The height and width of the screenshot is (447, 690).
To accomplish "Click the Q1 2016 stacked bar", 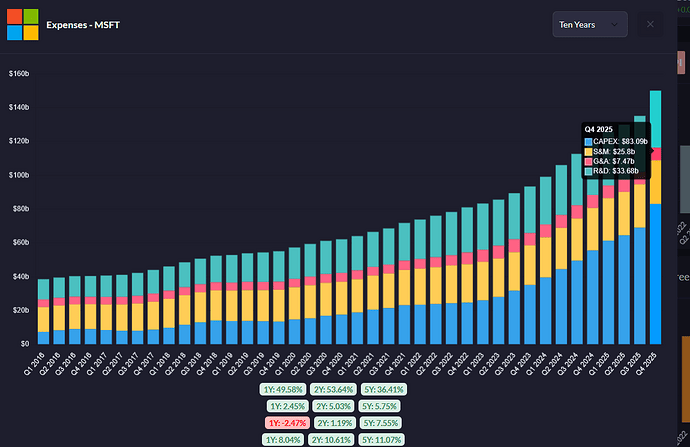I will point(43,311).
